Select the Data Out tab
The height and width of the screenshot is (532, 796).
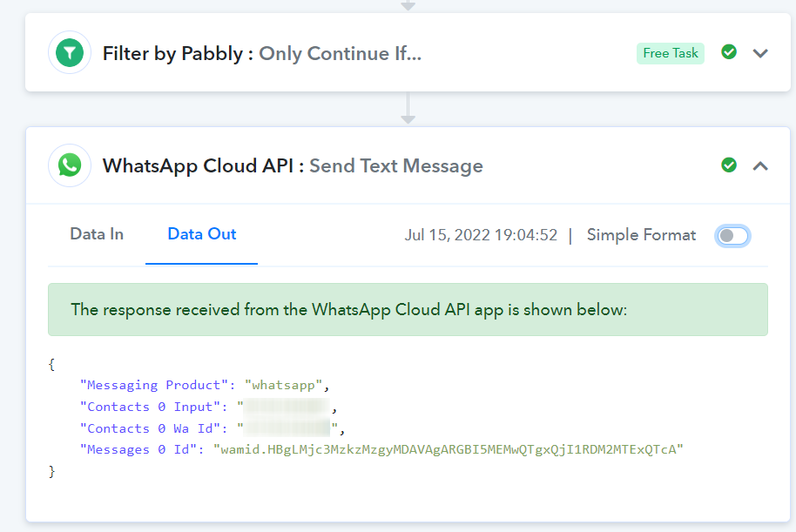201,234
